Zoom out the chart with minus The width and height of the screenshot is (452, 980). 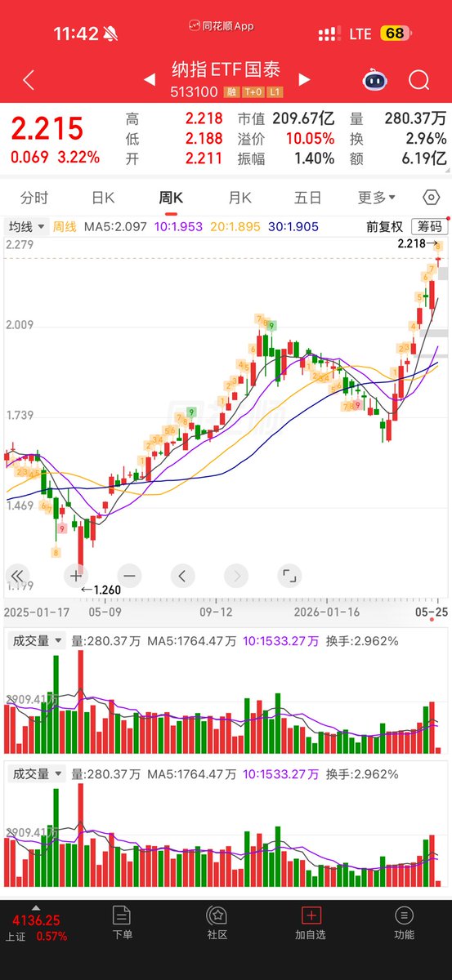pyautogui.click(x=129, y=576)
